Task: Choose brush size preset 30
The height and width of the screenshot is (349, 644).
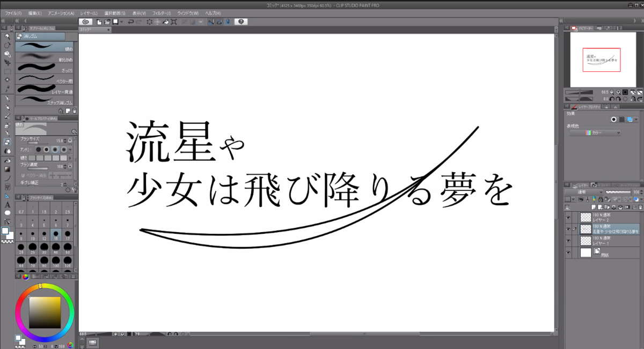Action: (45, 248)
